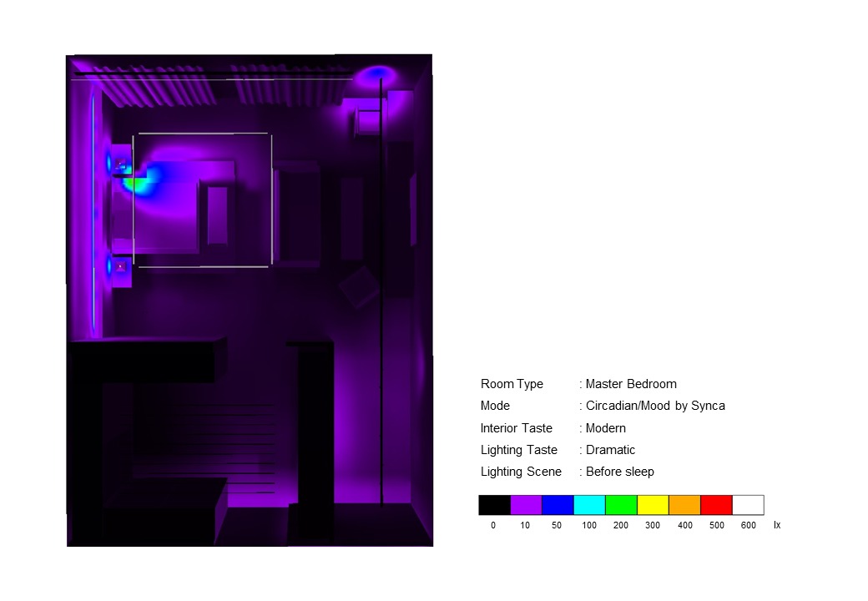
Task: Click the yellow 300 lx legend swatch
Action: pos(653,505)
